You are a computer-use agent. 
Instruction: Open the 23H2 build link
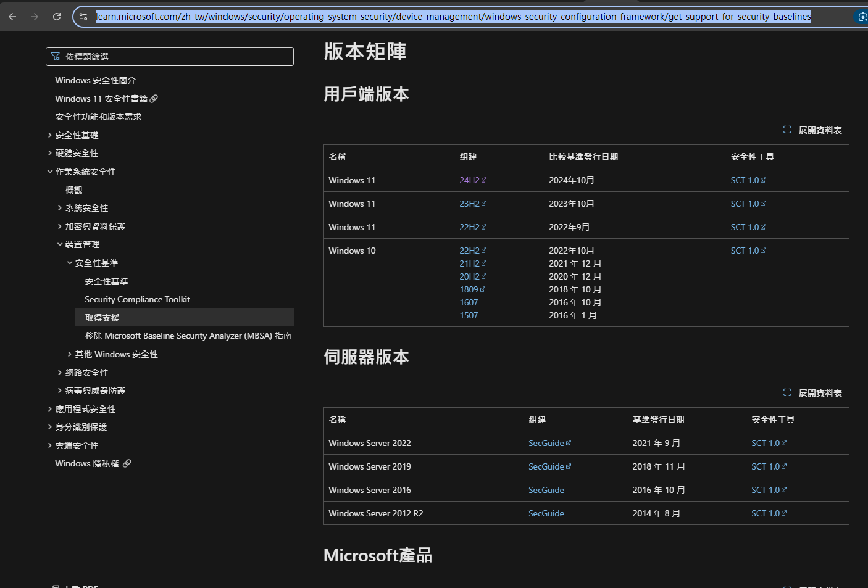click(x=473, y=204)
